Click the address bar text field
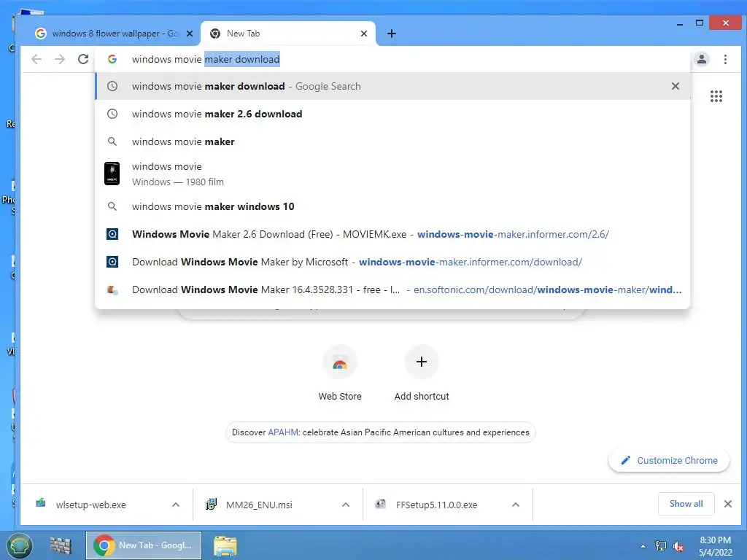 (392, 59)
